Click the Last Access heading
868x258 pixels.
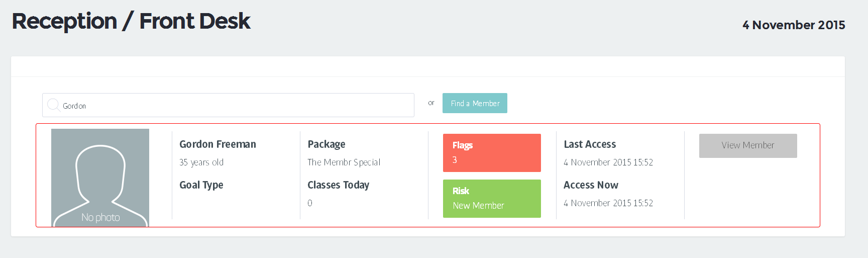(x=589, y=144)
